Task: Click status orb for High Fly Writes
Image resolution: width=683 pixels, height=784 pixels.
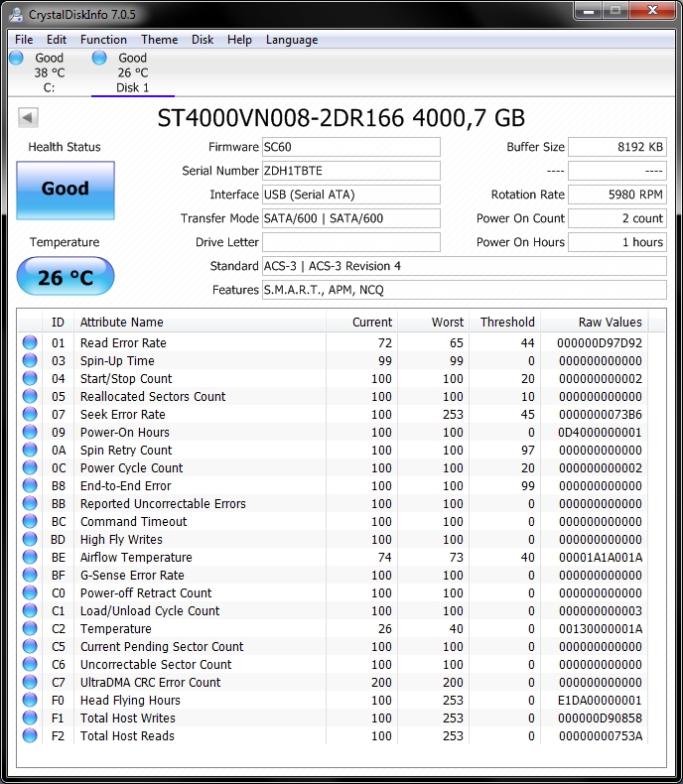Action: pyautogui.click(x=30, y=539)
